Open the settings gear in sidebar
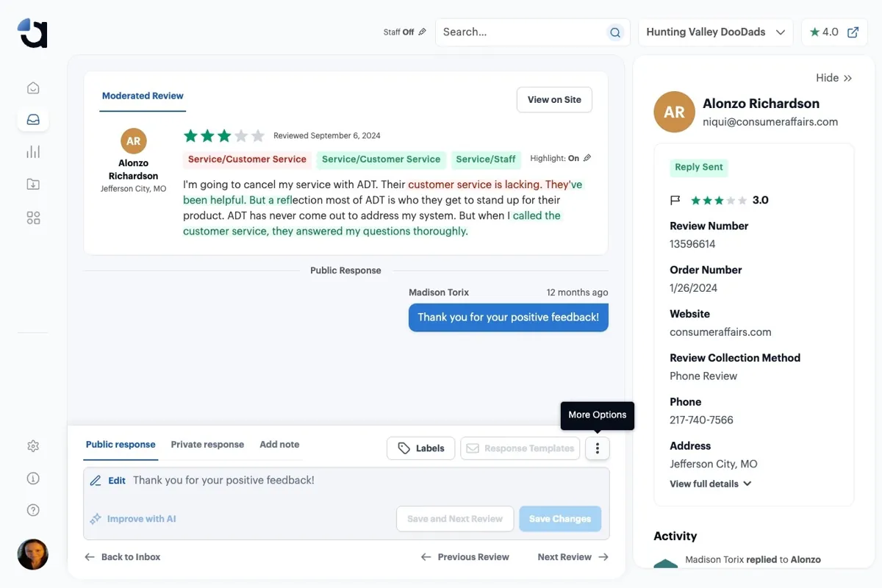The width and height of the screenshot is (882, 588). pyautogui.click(x=33, y=446)
